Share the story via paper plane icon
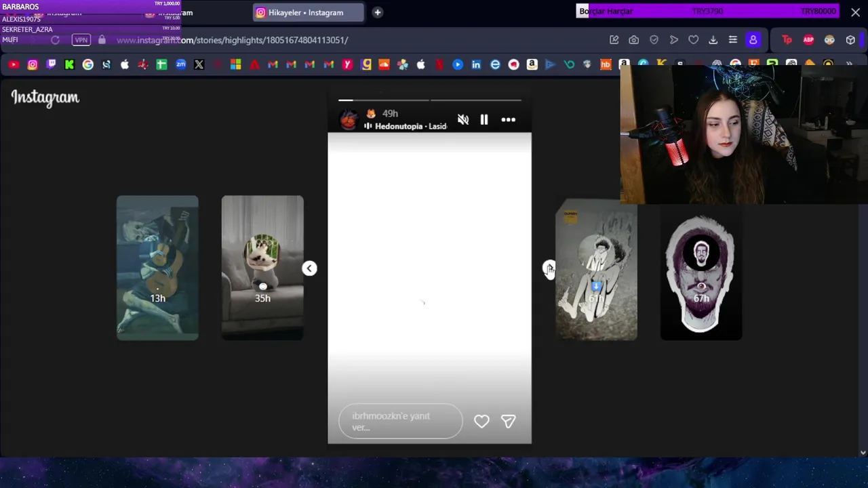Image resolution: width=868 pixels, height=488 pixels. point(508,422)
